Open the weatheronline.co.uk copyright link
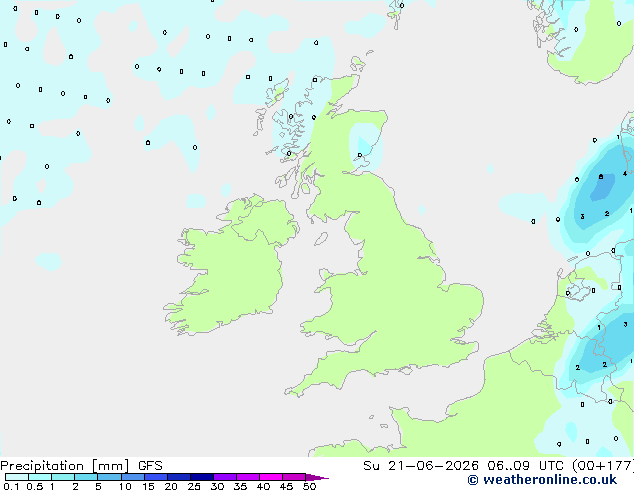Viewport: 634px width, 490px height. click(542, 480)
